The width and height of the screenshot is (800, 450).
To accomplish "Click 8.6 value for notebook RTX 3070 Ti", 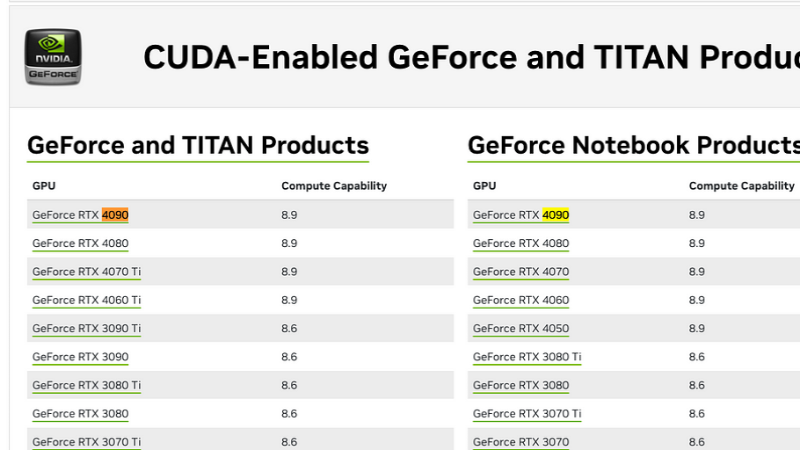I will pos(697,414).
